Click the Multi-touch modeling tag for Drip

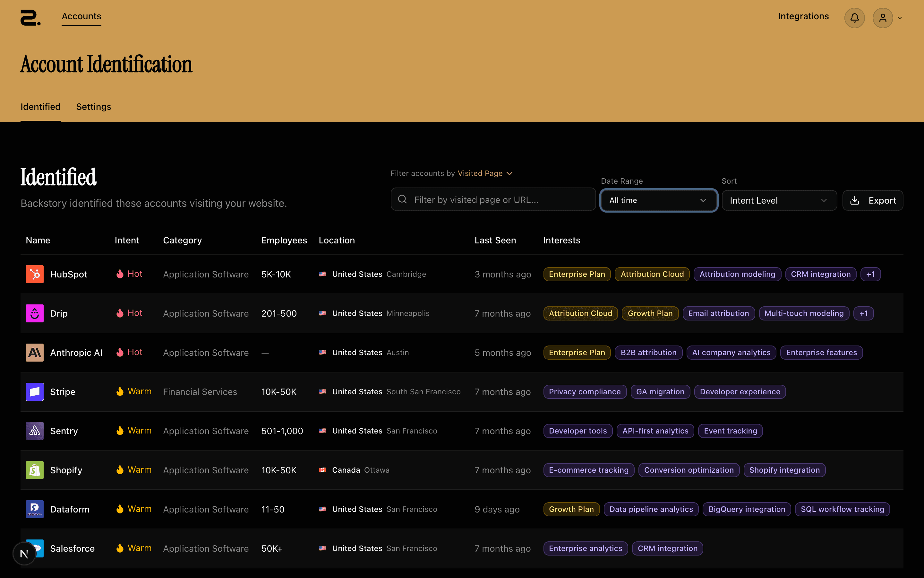(x=804, y=313)
